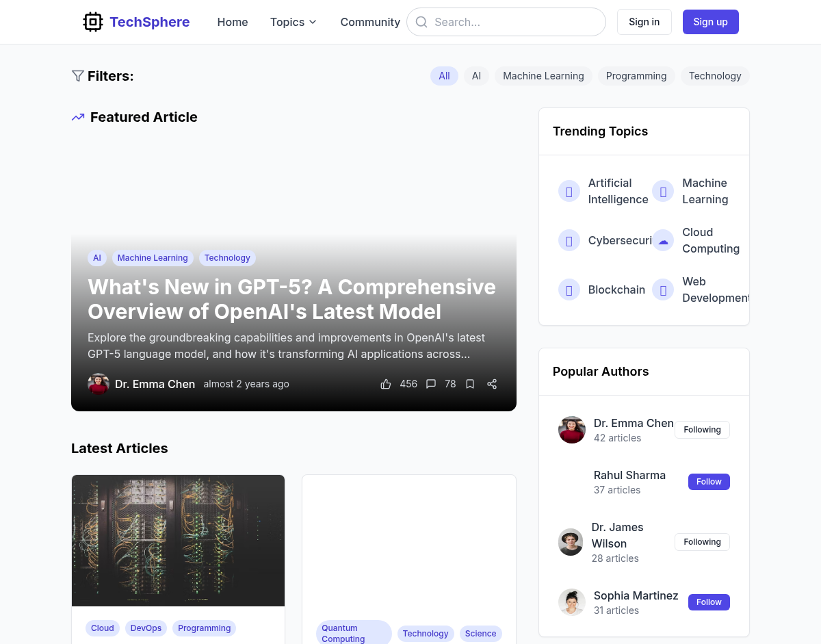This screenshot has width=821, height=644.
Task: Like the featured article with thumbs-up icon
Action: (386, 384)
